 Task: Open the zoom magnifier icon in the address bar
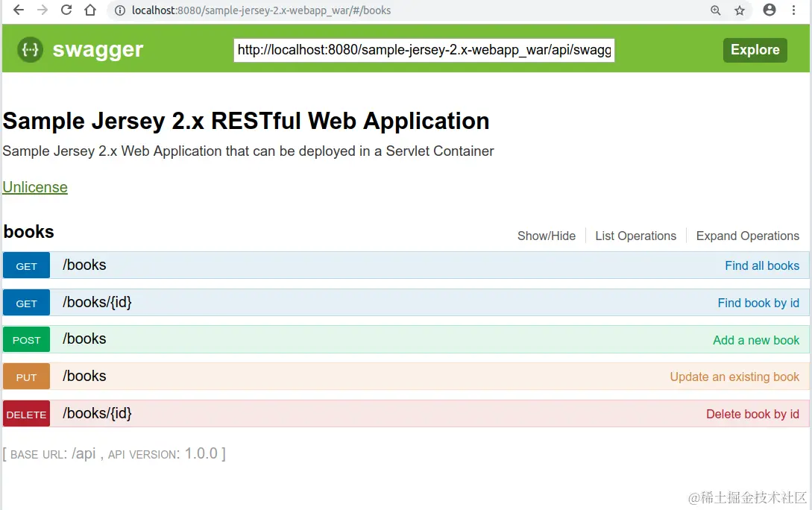tap(715, 10)
